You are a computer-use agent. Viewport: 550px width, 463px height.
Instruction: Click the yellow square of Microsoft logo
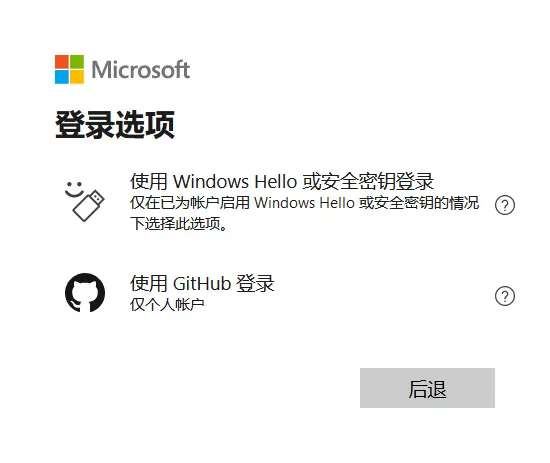(x=77, y=77)
